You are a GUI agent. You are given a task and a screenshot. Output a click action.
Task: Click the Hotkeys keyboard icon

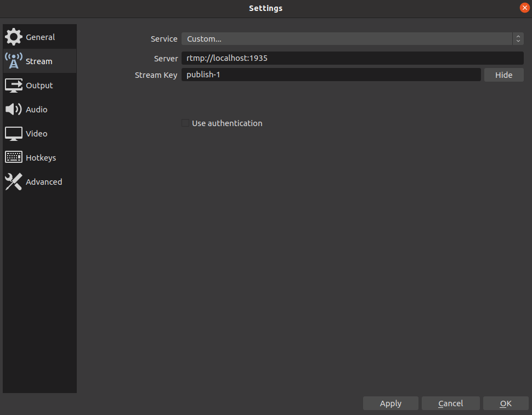point(14,157)
